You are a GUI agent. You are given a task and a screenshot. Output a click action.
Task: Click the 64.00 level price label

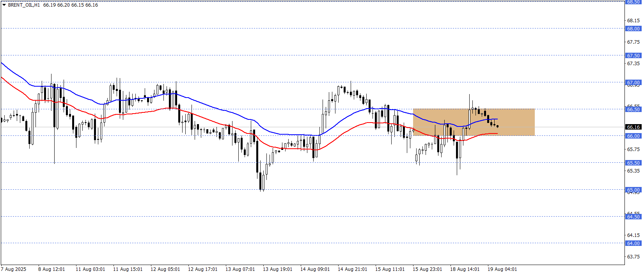click(x=633, y=243)
